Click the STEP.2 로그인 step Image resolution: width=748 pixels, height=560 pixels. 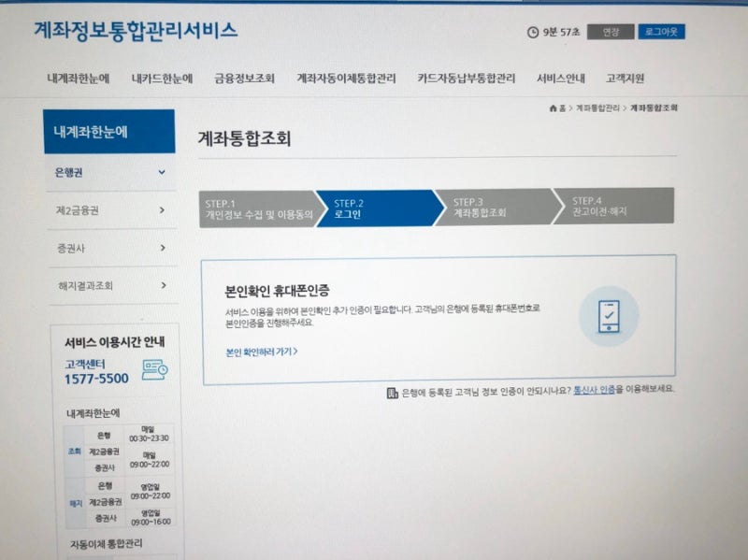point(380,208)
